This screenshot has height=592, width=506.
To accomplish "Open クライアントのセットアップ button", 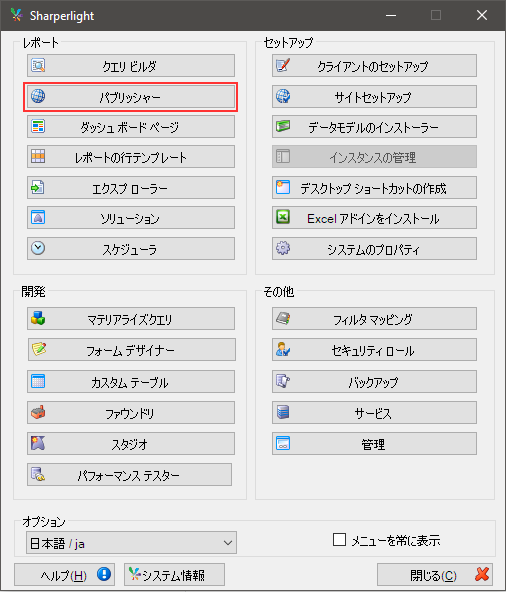I will (x=374, y=65).
